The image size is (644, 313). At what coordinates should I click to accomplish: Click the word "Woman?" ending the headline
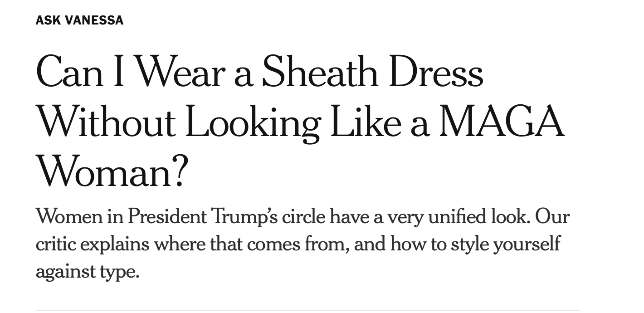[112, 172]
